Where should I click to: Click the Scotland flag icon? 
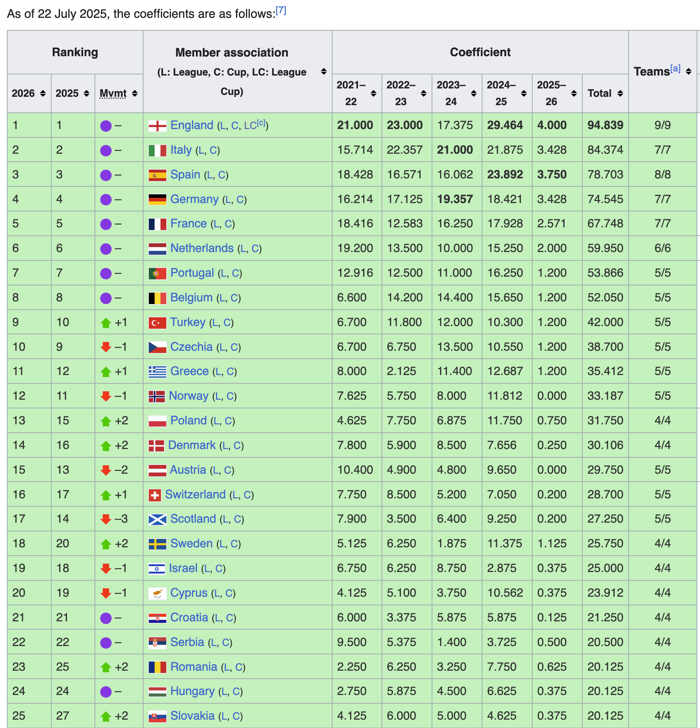157,519
